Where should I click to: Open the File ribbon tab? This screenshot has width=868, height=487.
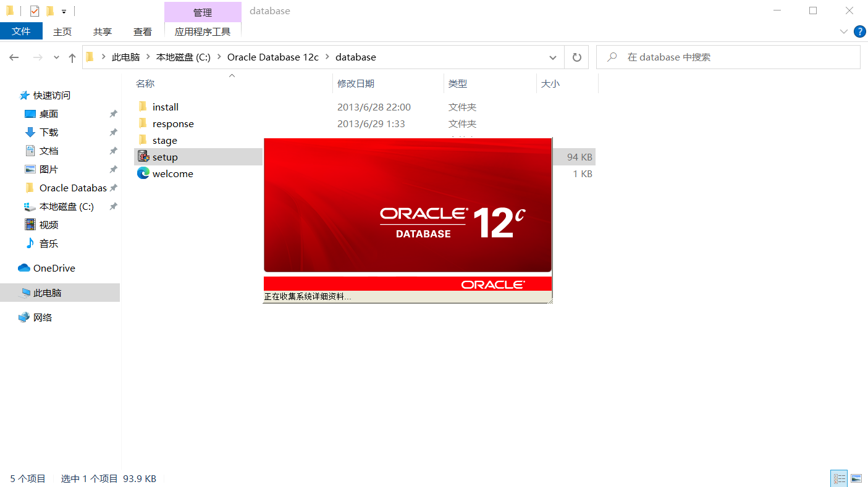point(21,31)
